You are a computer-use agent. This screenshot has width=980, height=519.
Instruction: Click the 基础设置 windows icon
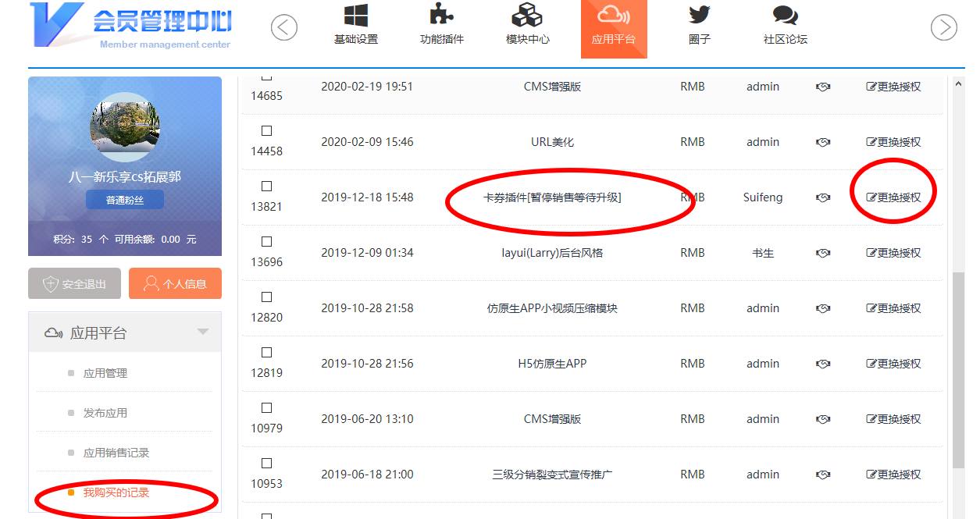[356, 16]
